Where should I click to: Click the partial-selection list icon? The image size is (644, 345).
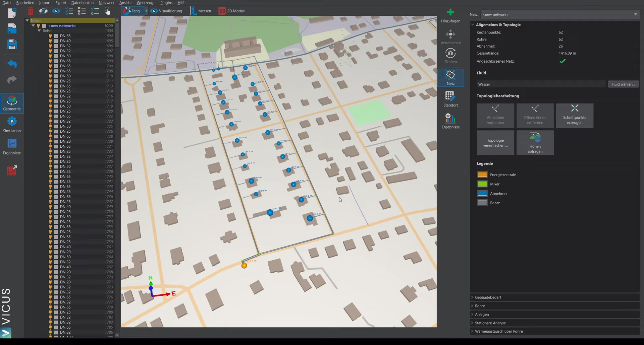tap(95, 11)
